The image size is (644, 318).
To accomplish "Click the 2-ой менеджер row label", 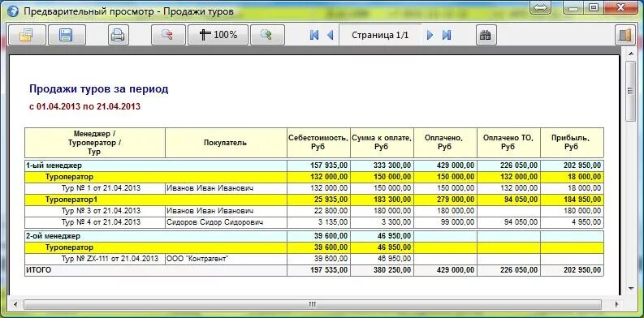I will (x=54, y=236).
